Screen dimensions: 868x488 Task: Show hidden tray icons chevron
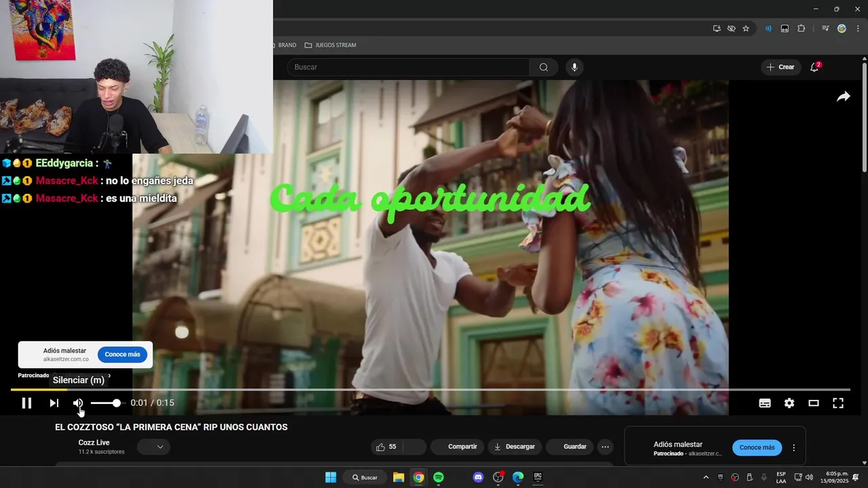tap(706, 477)
